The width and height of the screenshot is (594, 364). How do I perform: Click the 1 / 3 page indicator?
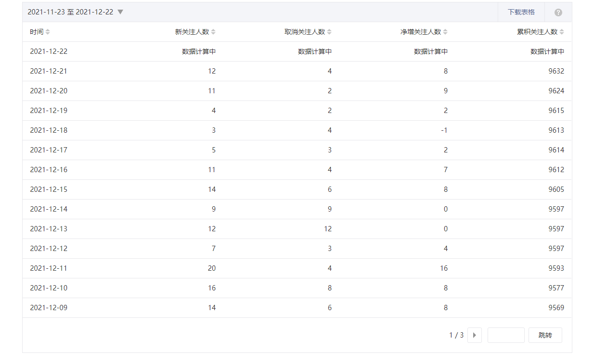point(456,335)
